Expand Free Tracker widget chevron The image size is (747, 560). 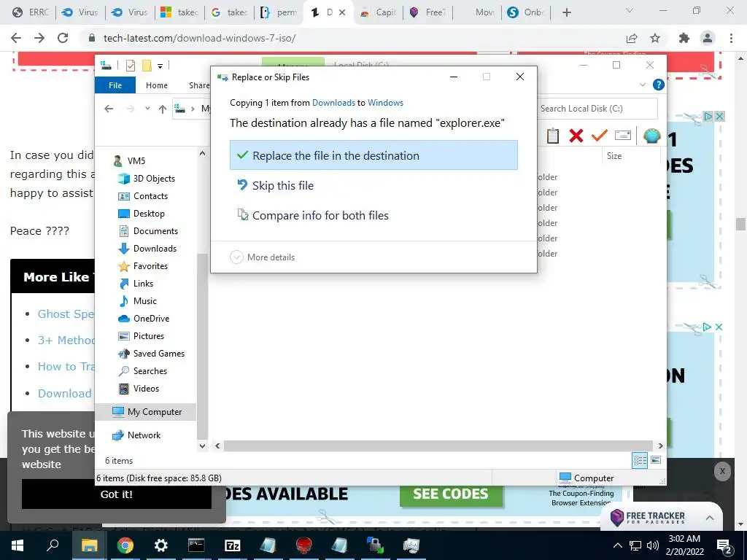point(710,518)
